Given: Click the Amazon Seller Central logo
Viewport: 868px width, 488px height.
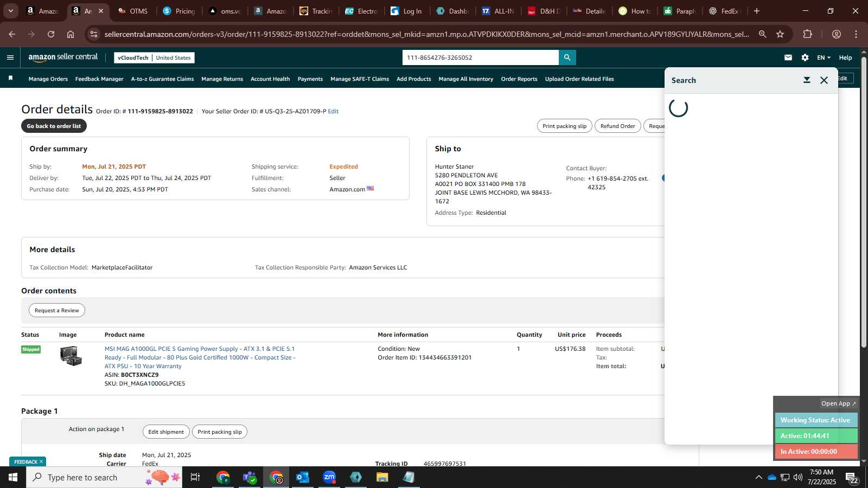Looking at the screenshot, I should [63, 57].
